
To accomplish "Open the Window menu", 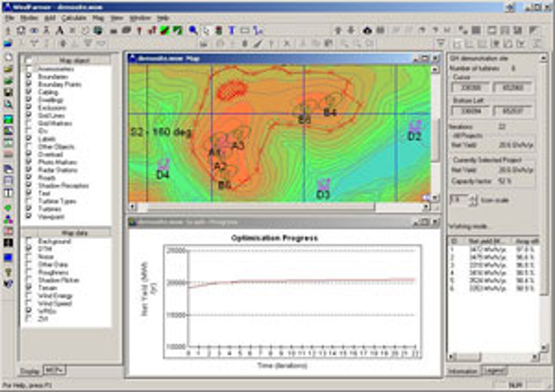I will (x=140, y=18).
